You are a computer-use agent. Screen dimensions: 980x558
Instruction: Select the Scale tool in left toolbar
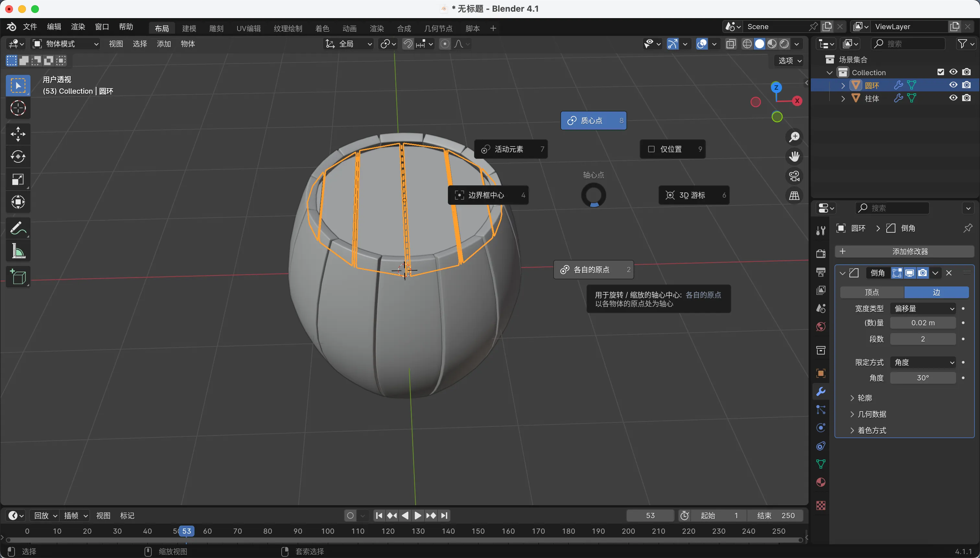(x=18, y=180)
